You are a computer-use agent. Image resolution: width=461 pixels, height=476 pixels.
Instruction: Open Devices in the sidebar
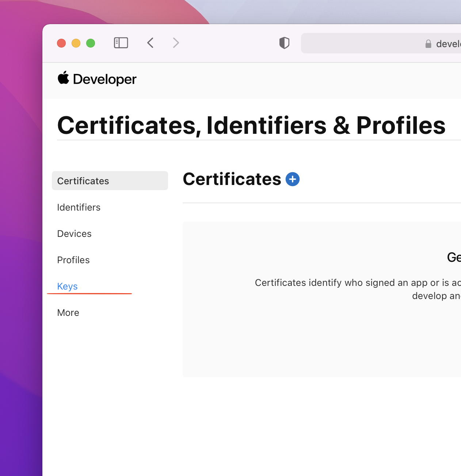[x=75, y=234]
